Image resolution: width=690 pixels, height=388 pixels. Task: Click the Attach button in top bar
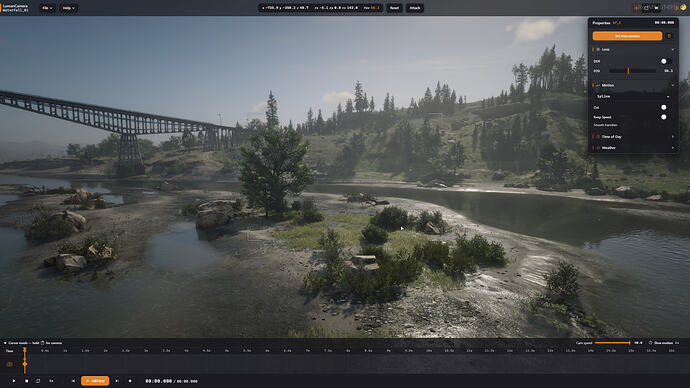415,8
